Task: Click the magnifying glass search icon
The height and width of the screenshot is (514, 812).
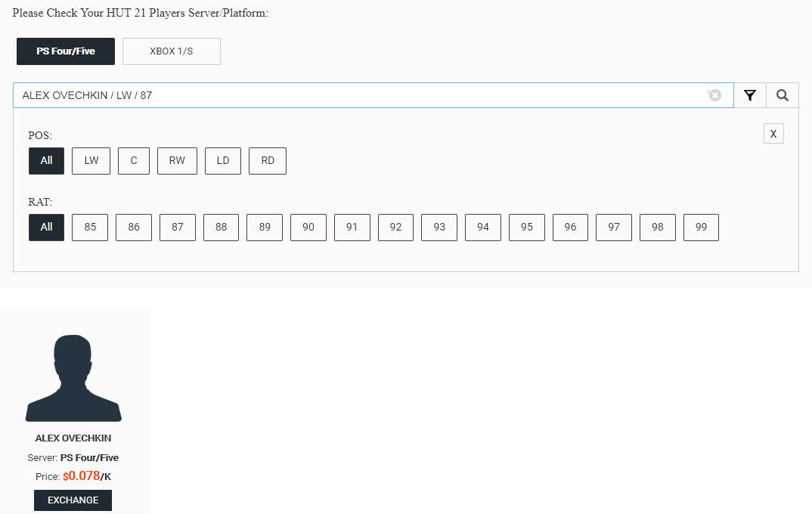Action: click(783, 95)
